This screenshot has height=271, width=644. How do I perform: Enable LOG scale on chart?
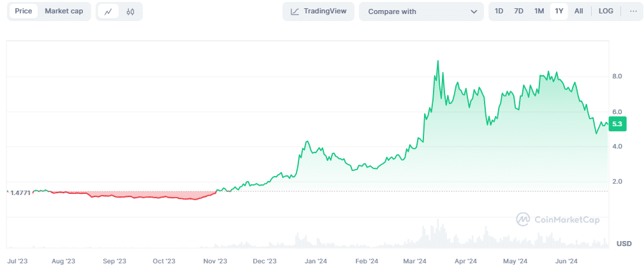(606, 11)
